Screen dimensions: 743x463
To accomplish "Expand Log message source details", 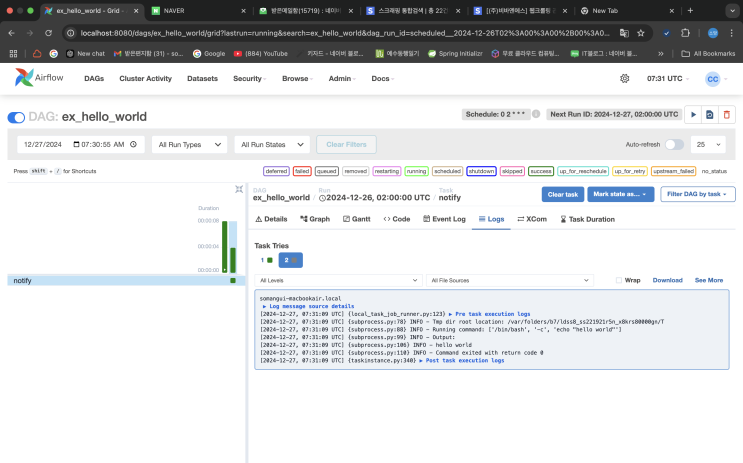I will click(x=308, y=306).
